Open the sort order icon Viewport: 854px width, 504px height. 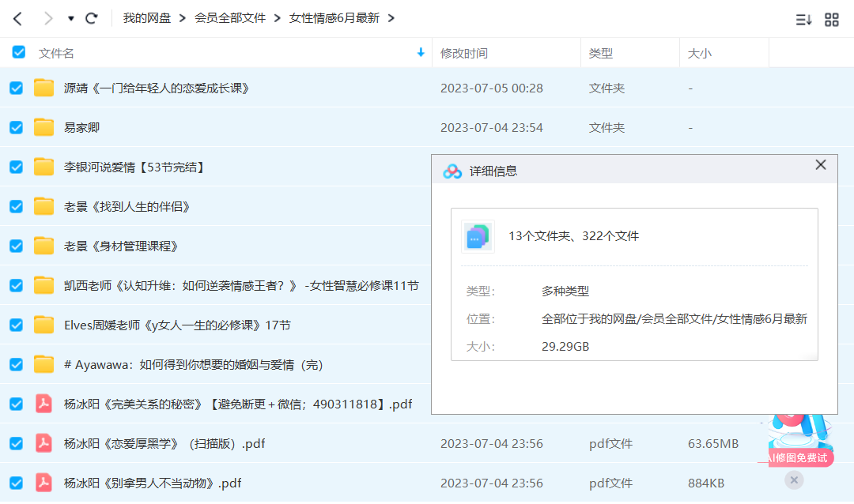[803, 20]
